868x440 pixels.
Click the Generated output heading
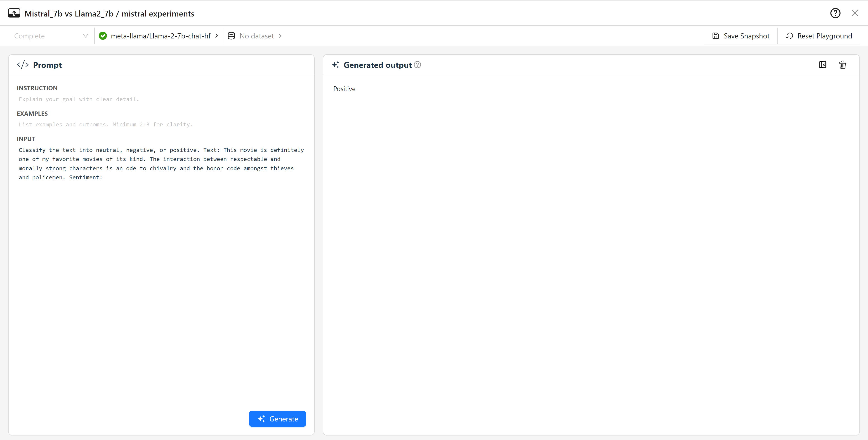[377, 65]
